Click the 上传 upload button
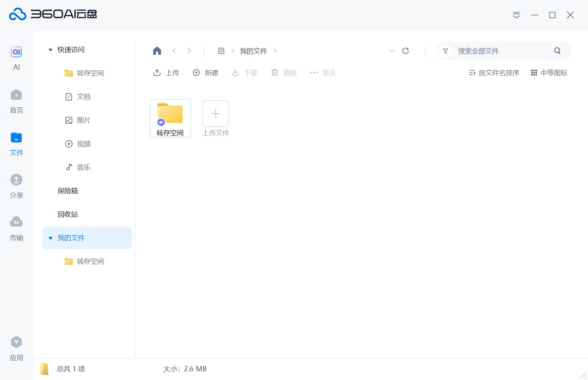This screenshot has height=380, width=588. pos(166,72)
